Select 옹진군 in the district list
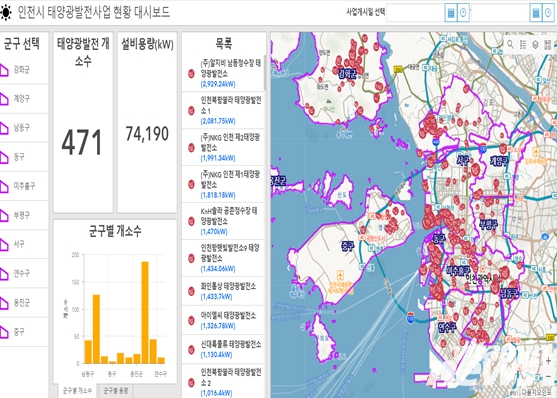The image size is (558, 398). (23, 303)
